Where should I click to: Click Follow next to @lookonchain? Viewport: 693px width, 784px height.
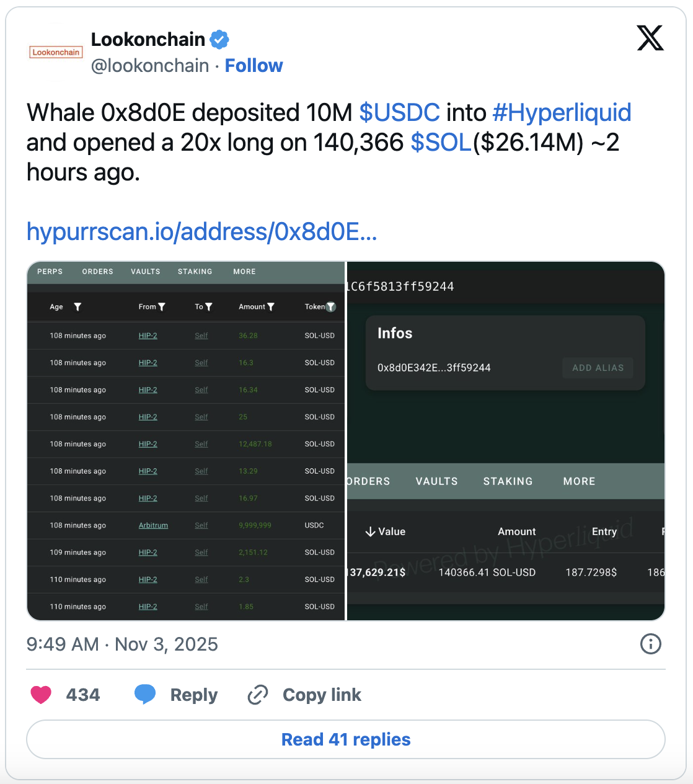[254, 65]
